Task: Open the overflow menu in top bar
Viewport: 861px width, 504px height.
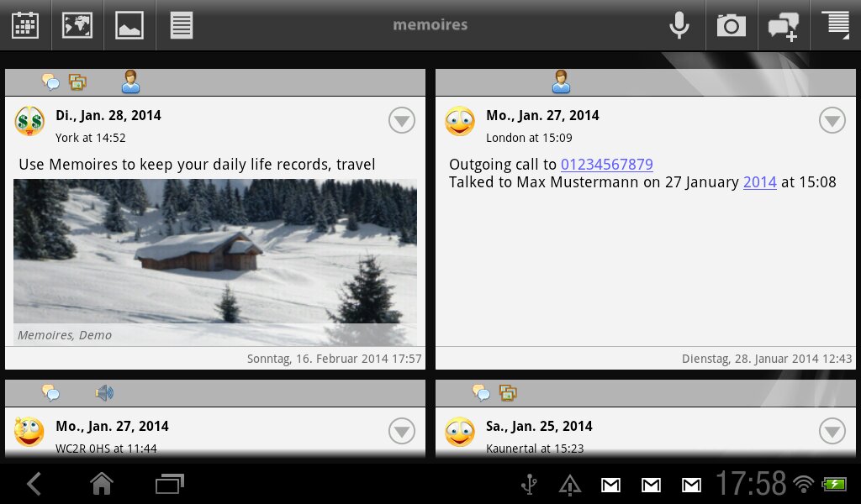Action: coord(837,24)
